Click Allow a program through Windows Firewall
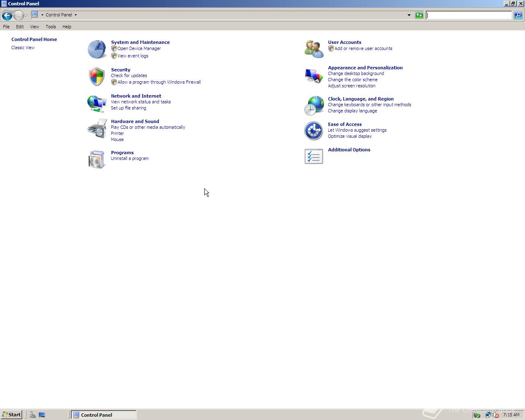This screenshot has height=420, width=525. pyautogui.click(x=159, y=82)
